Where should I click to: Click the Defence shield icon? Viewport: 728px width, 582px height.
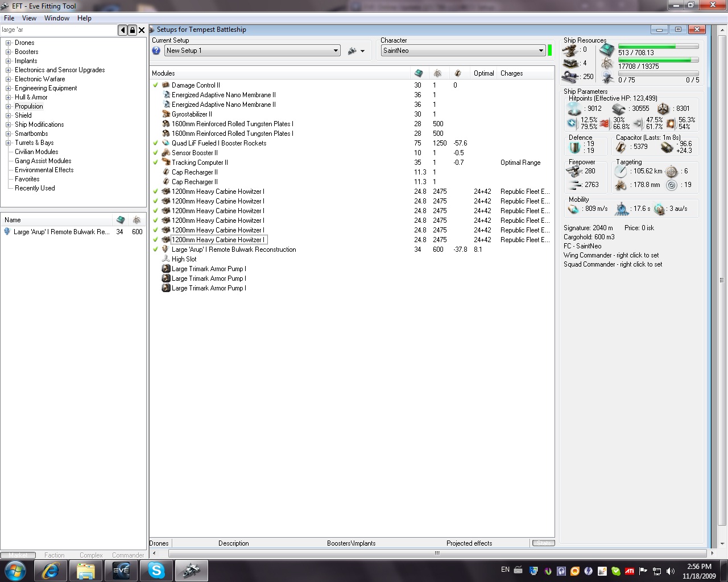click(x=574, y=147)
